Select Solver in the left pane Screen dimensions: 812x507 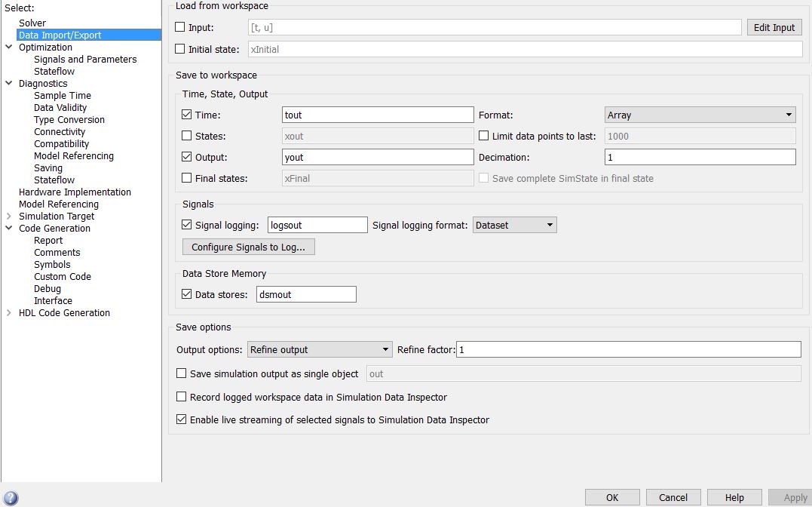tap(32, 23)
